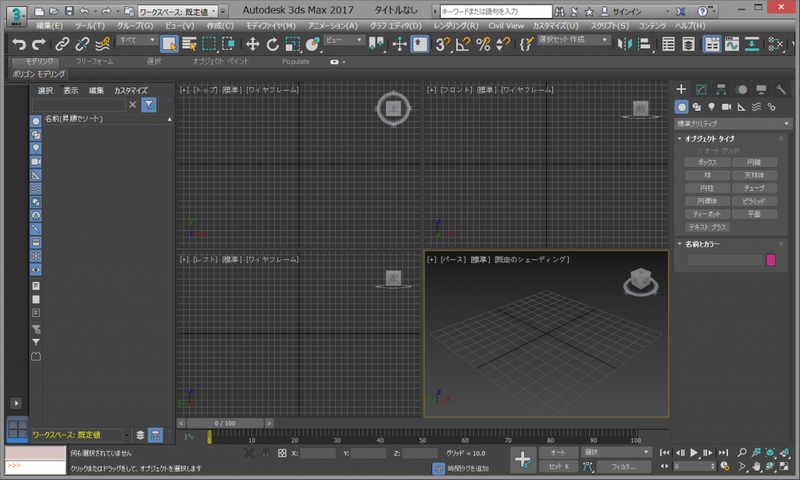
Task: Open the Utilities wrench tab
Action: [x=781, y=89]
